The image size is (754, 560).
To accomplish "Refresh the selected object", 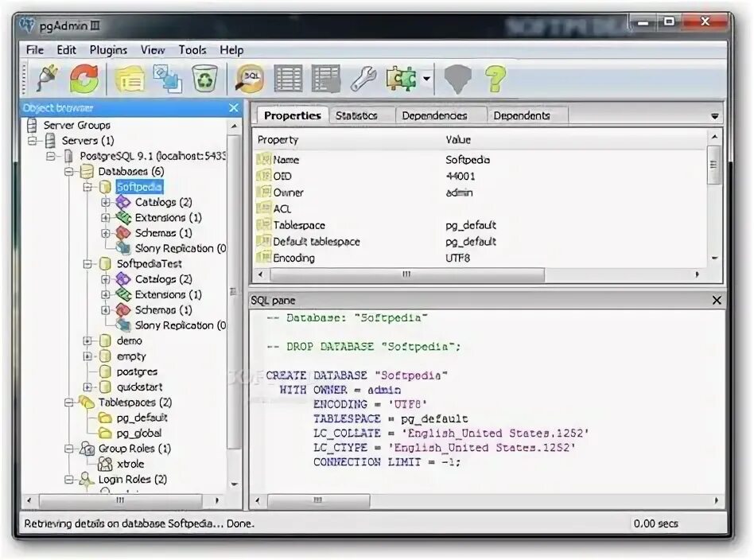I will click(x=84, y=79).
